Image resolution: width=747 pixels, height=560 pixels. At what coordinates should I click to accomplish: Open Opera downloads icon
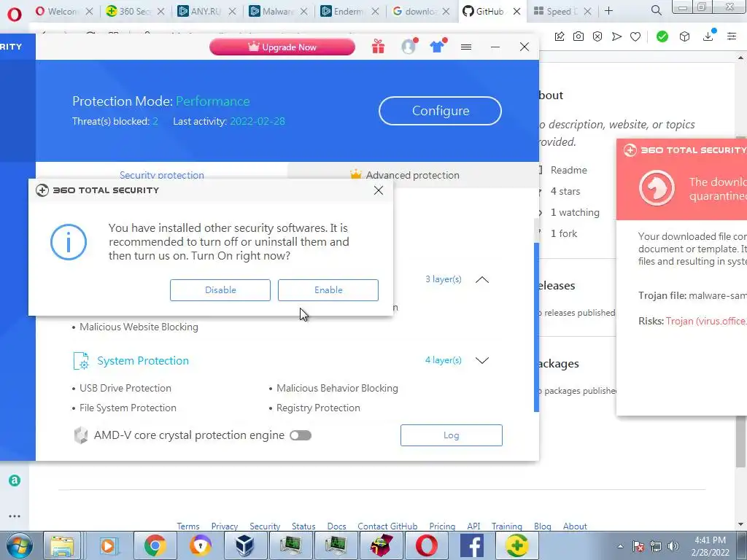[x=708, y=35]
